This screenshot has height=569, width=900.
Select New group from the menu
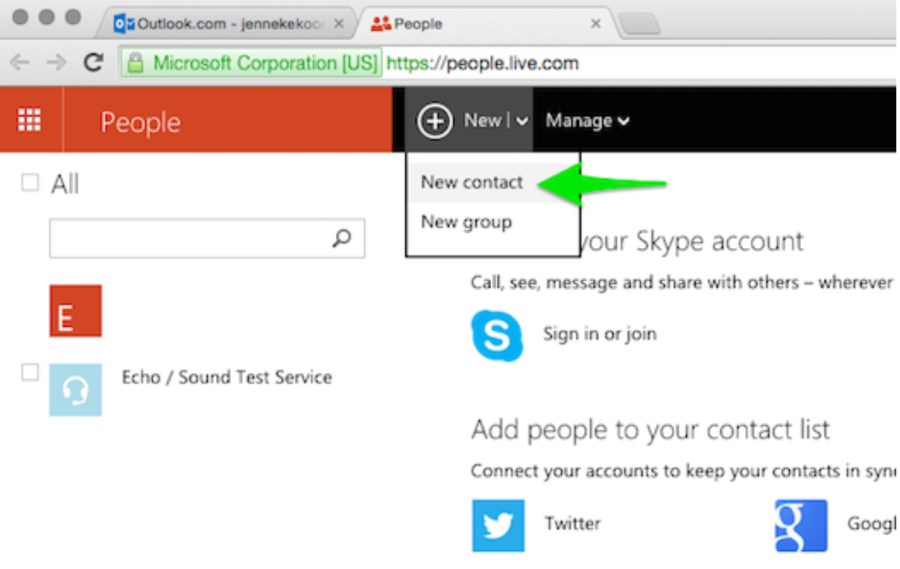point(466,222)
